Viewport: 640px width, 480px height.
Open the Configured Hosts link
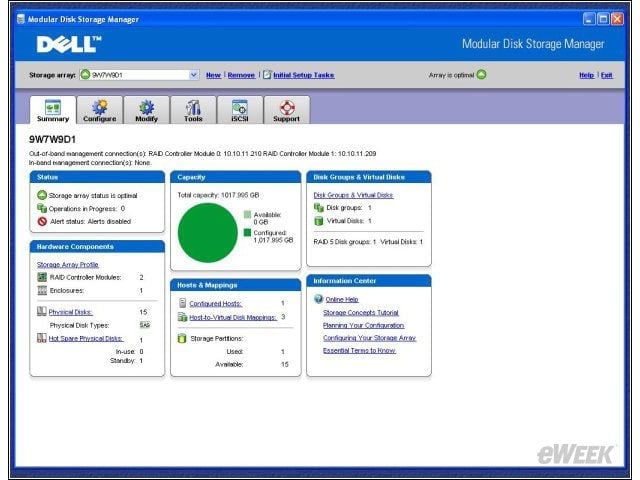pyautogui.click(x=216, y=304)
